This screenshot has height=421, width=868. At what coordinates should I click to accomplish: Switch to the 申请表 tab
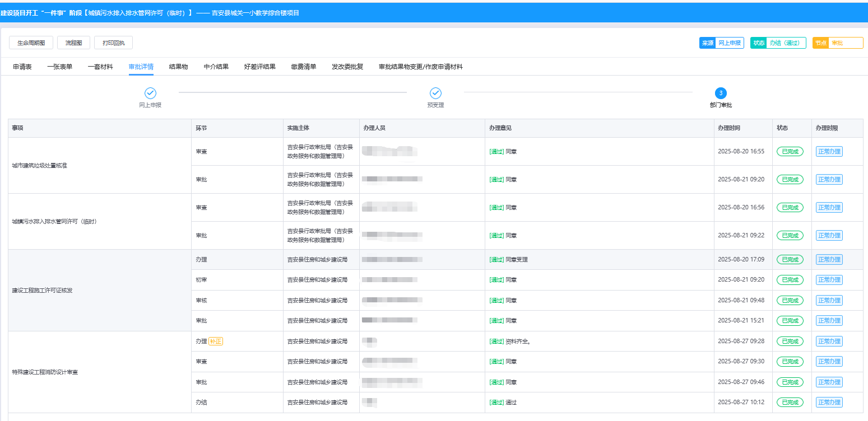pos(22,67)
